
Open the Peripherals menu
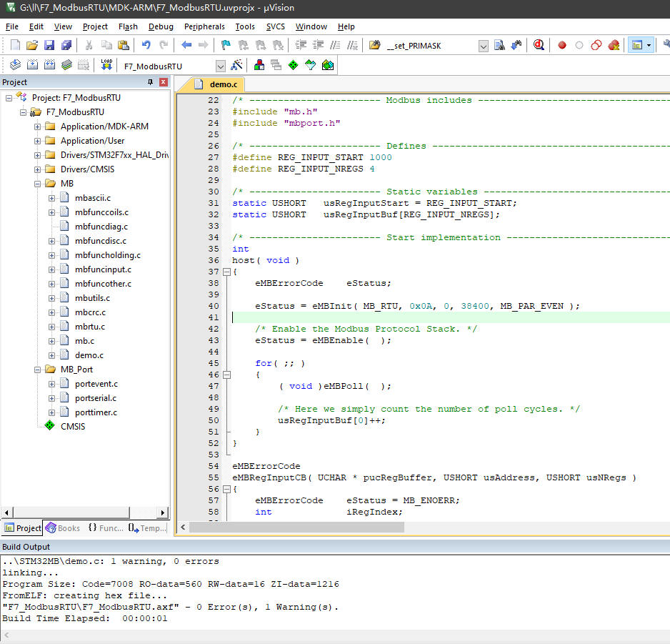coord(204,26)
